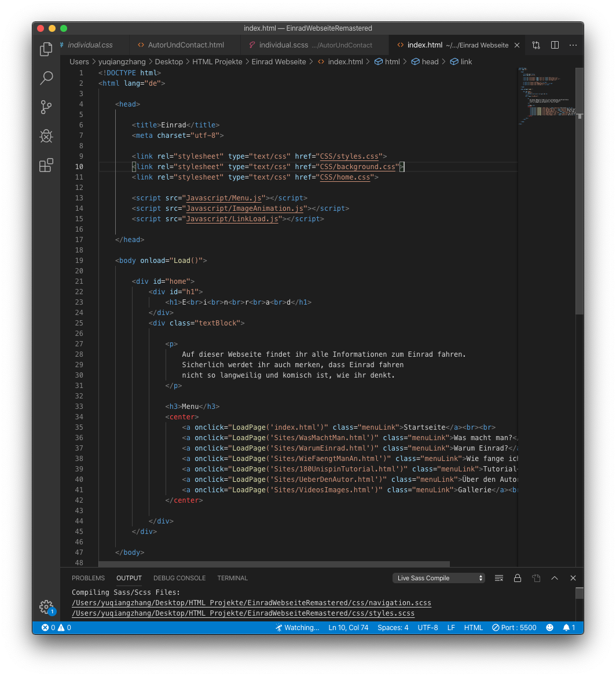Open the CSS/background.css link in code
Screen dimensions: 616x677
click(x=357, y=167)
